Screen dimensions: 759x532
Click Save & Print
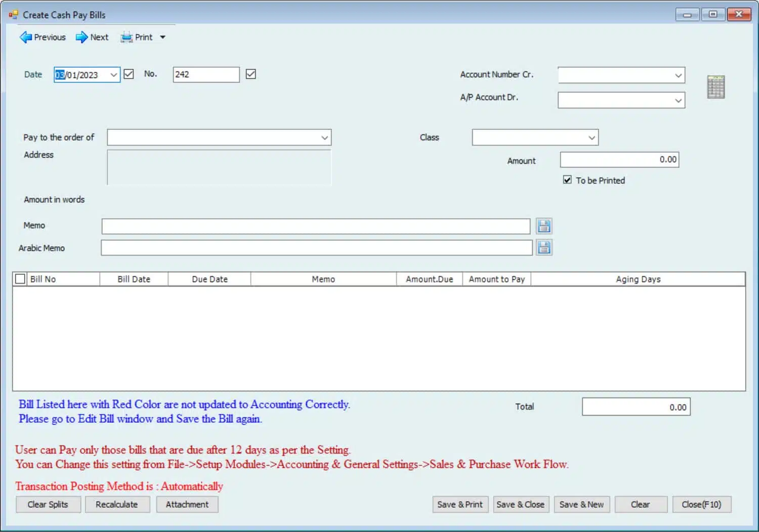point(460,504)
